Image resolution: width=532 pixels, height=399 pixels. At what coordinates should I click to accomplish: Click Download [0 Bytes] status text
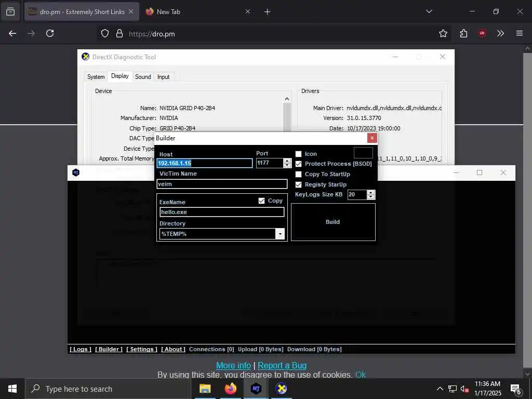[314, 349]
